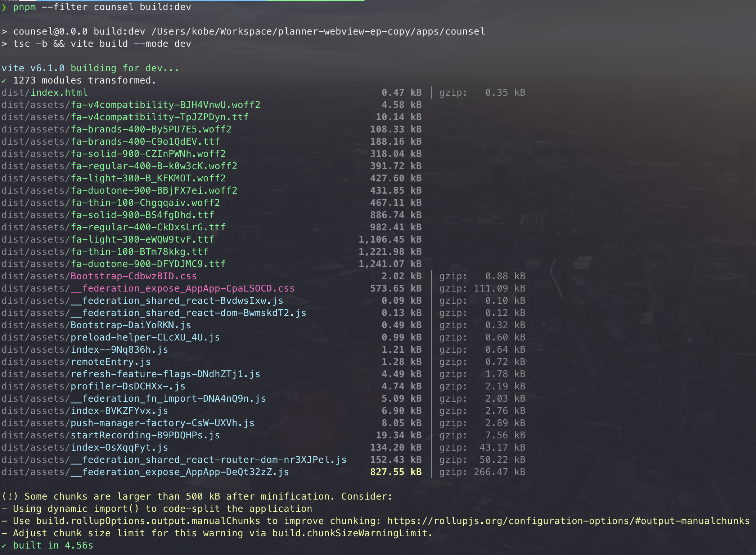Click __federation_shared_react-BvdwsIxw.js filename
The height and width of the screenshot is (555, 756).
tap(177, 301)
